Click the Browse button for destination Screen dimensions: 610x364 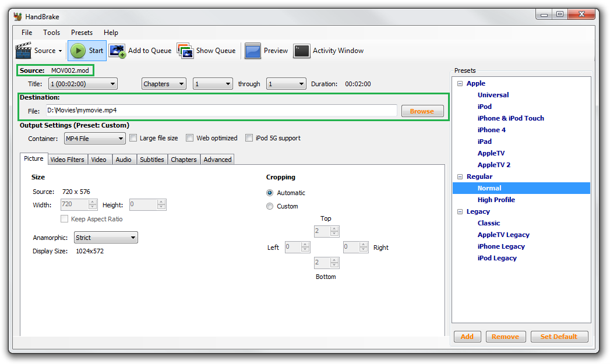pos(422,111)
